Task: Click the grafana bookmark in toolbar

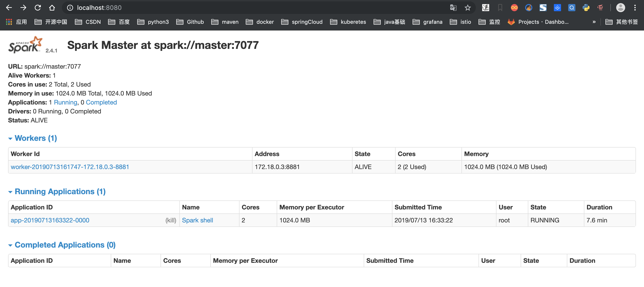Action: [x=428, y=22]
